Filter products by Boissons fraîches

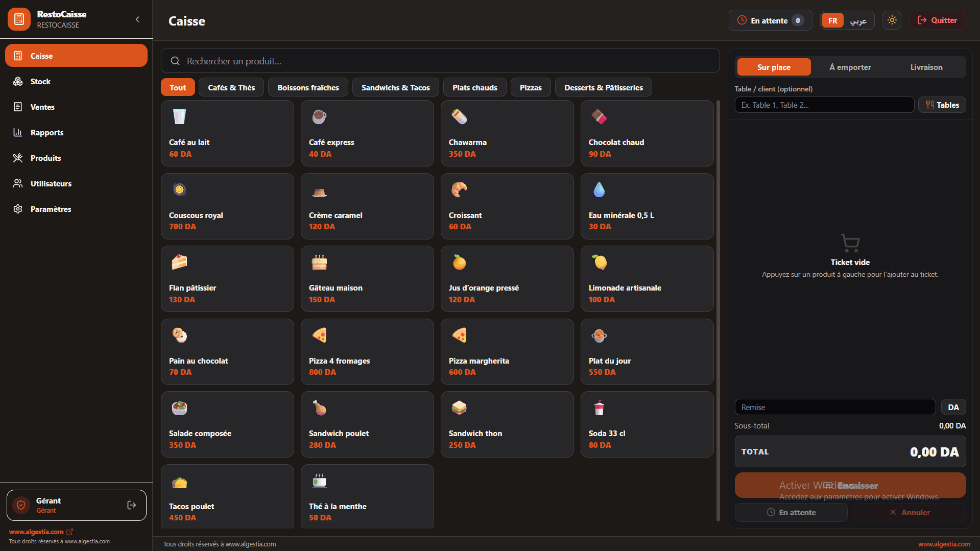pyautogui.click(x=308, y=88)
